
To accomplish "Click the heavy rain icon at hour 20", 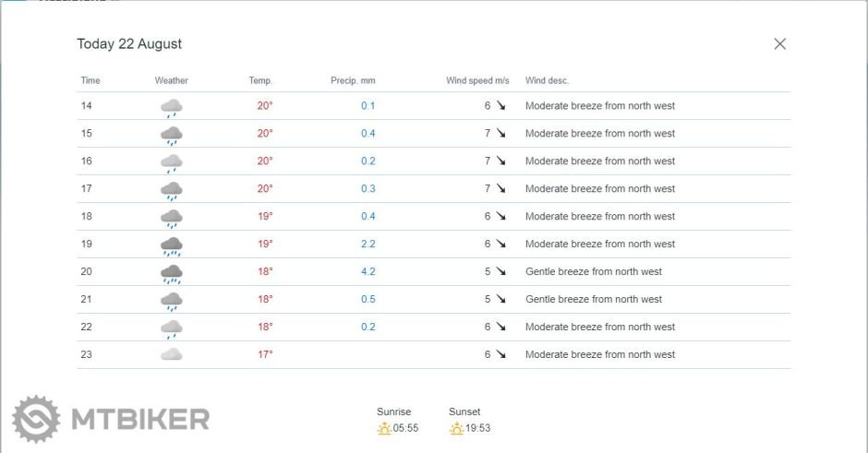I will tap(171, 273).
